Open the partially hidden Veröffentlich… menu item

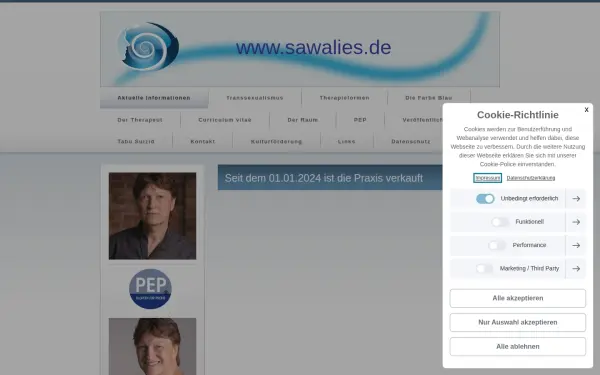pyautogui.click(x=422, y=120)
